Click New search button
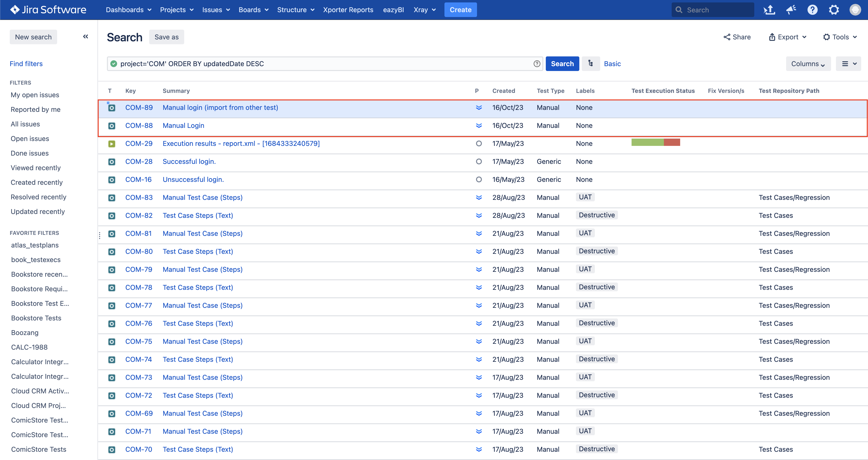The height and width of the screenshot is (460, 868). tap(33, 37)
